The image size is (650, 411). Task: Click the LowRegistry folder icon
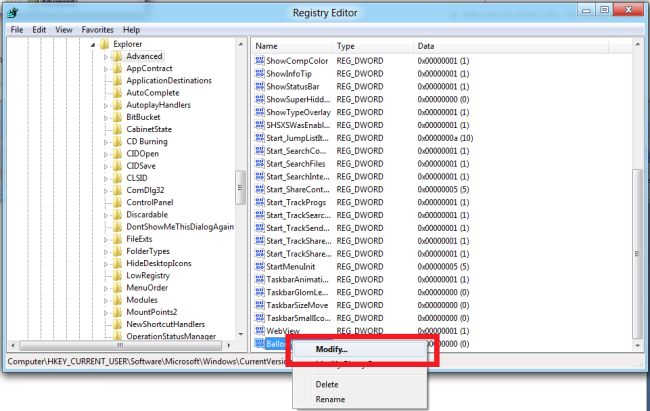(x=118, y=275)
